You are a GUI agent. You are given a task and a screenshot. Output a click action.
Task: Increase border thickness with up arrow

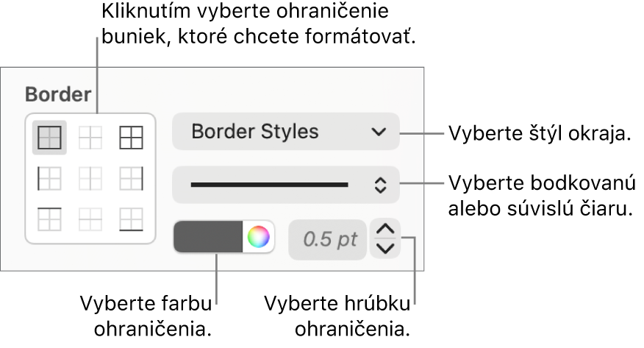pyautogui.click(x=385, y=229)
